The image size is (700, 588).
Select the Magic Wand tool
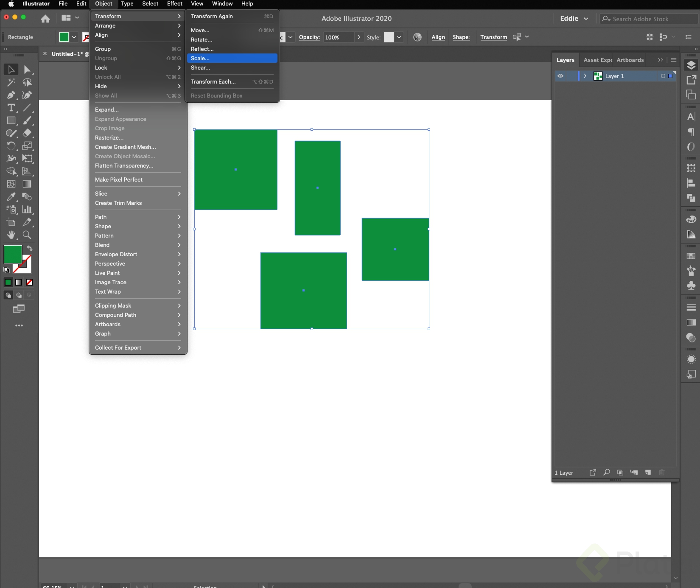(x=11, y=82)
